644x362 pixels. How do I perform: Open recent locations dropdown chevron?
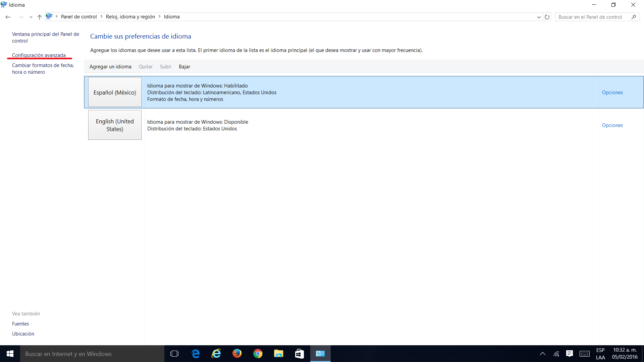[x=31, y=17]
